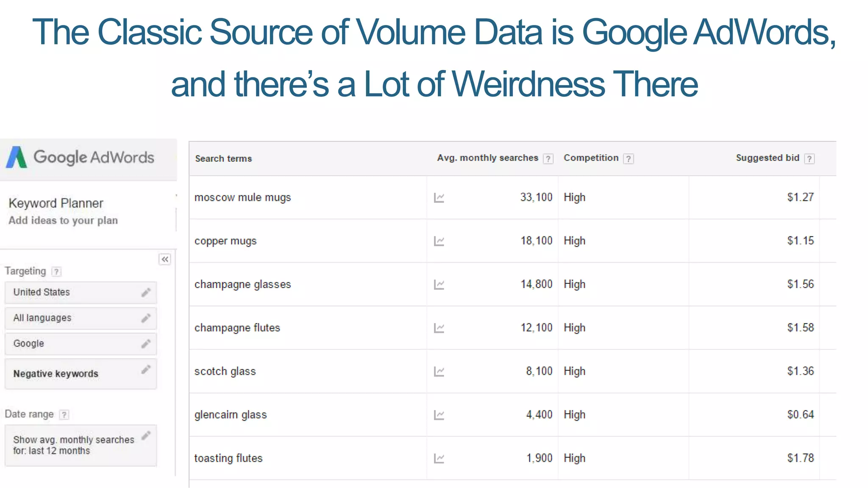868x488 pixels.
Task: Select the 'moscow mule mugs' search term
Action: [x=242, y=198]
